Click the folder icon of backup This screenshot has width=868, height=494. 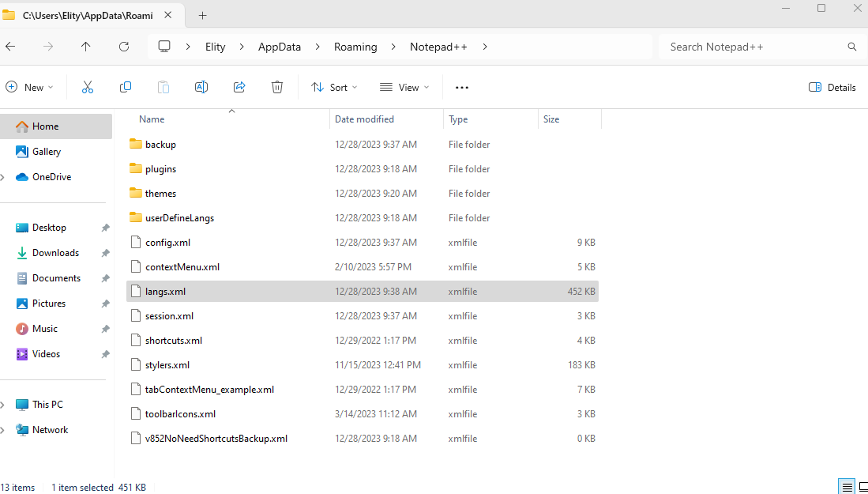pos(136,144)
